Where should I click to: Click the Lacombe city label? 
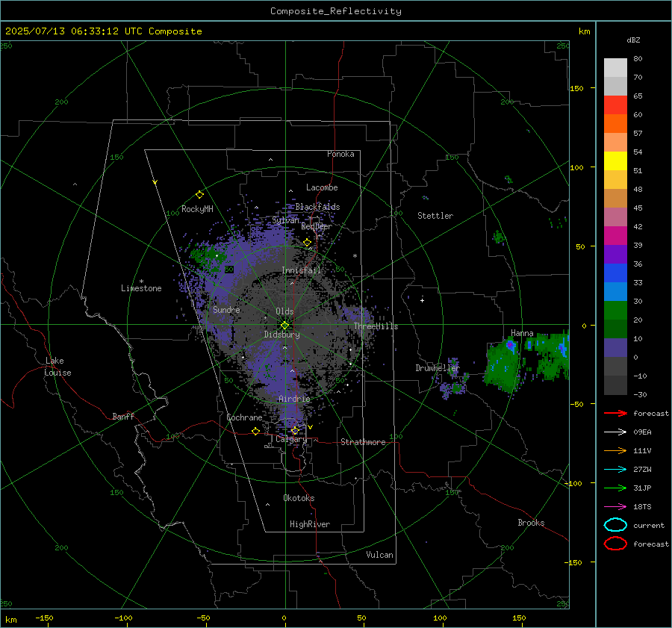pos(322,187)
